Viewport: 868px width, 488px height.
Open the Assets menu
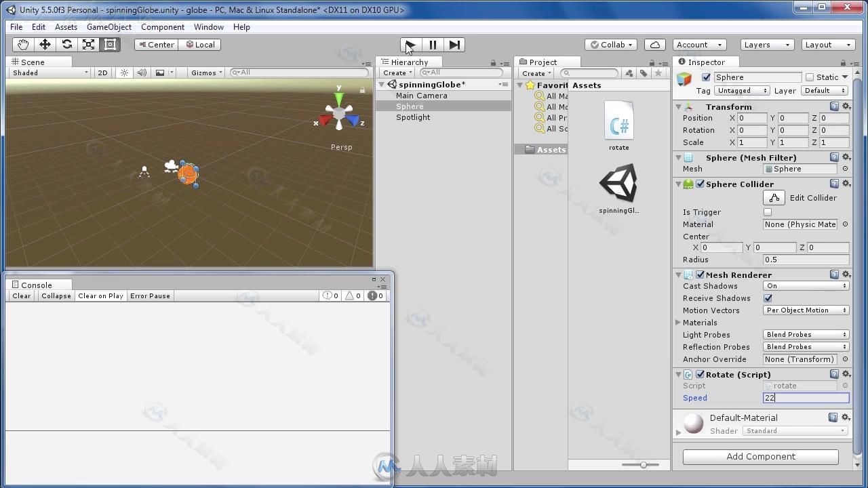click(66, 27)
